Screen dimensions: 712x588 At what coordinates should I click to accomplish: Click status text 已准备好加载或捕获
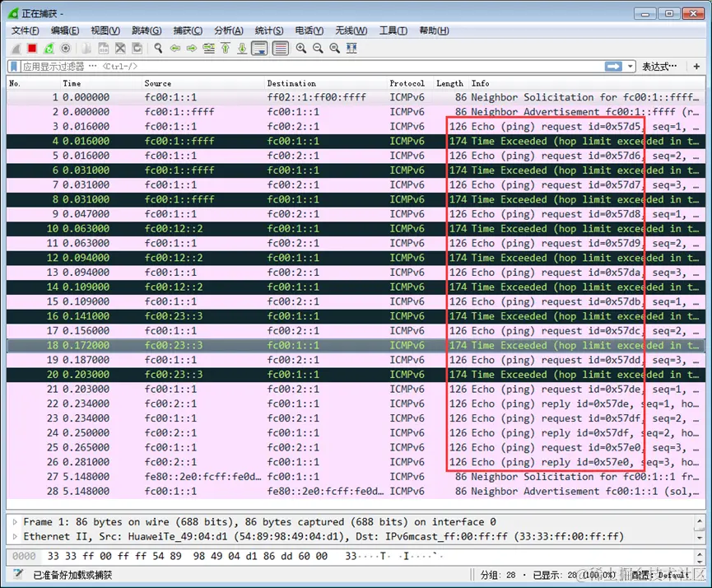tap(72, 575)
